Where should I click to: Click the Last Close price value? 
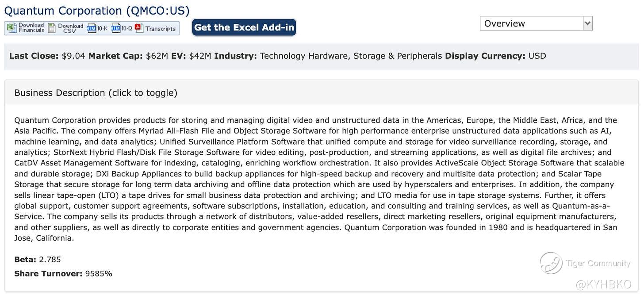coord(73,56)
